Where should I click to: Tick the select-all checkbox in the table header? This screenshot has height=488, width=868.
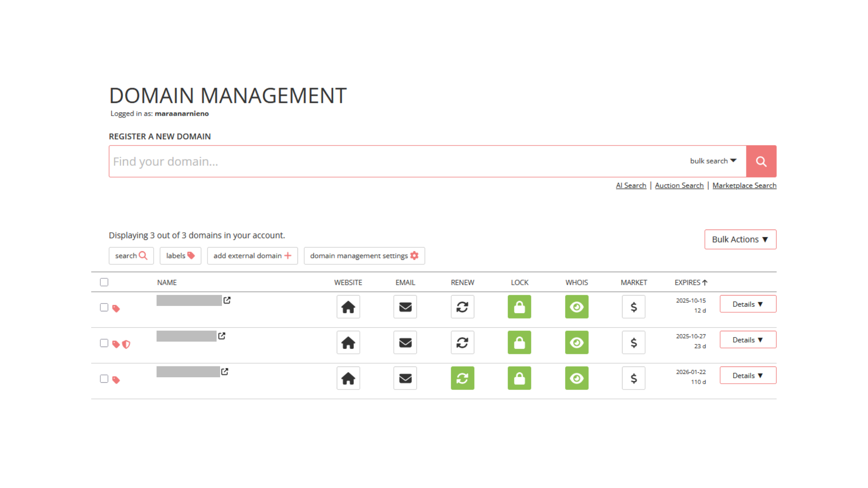[104, 282]
